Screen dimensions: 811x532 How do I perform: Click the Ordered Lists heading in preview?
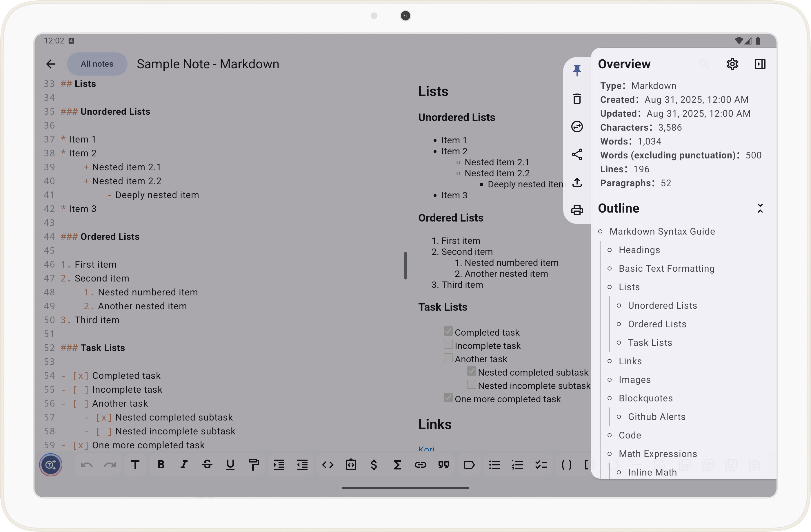click(450, 218)
